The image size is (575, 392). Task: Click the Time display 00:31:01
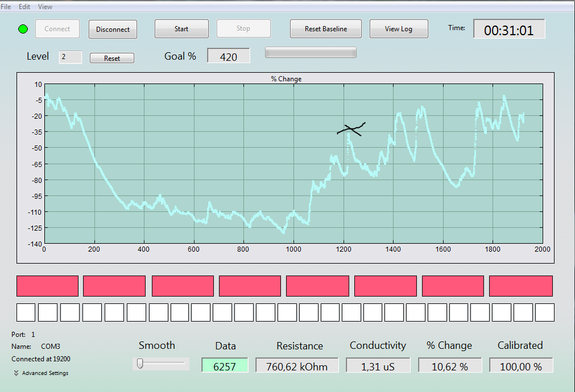[x=509, y=29]
